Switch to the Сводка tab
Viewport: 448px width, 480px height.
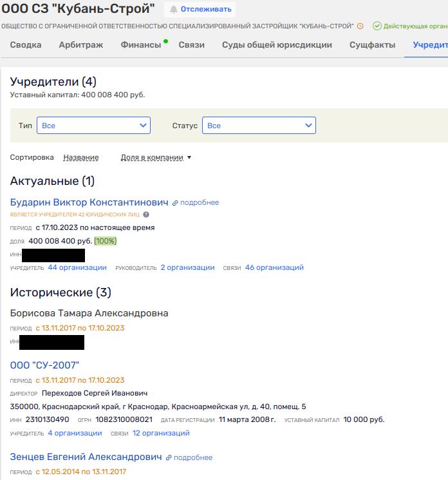[26, 44]
